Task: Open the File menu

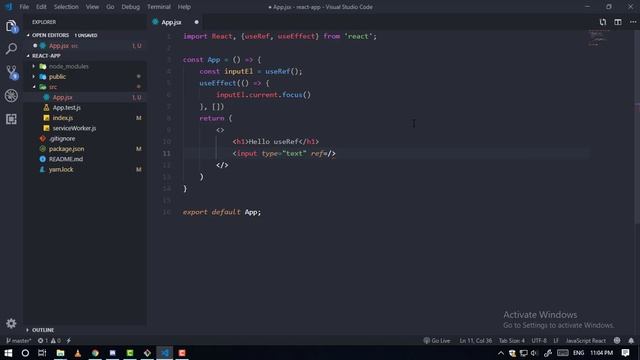Action: pos(24,7)
